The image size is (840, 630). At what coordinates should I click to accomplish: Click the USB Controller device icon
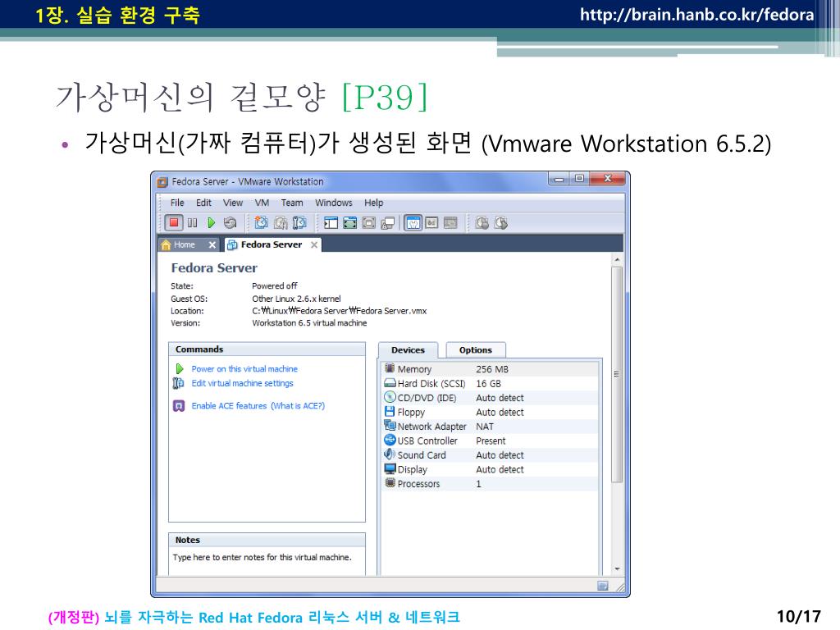390,441
